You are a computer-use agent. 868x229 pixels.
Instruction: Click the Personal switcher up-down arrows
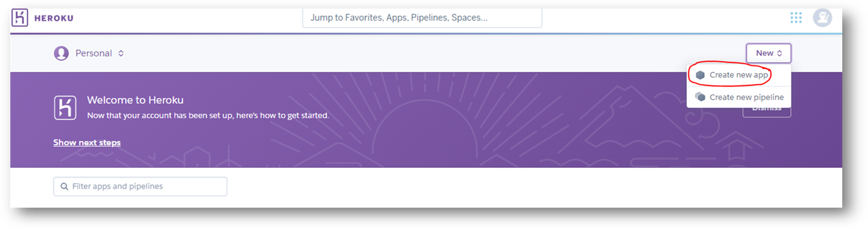(x=121, y=53)
